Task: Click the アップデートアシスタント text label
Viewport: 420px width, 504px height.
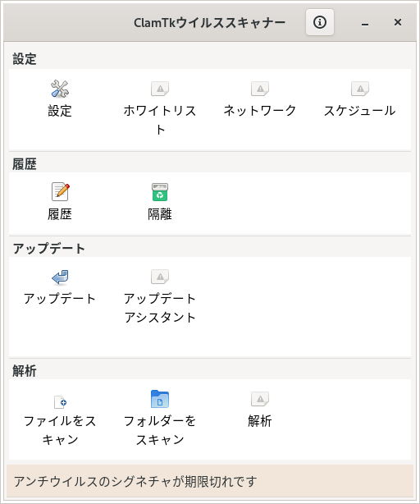Action: pos(160,308)
